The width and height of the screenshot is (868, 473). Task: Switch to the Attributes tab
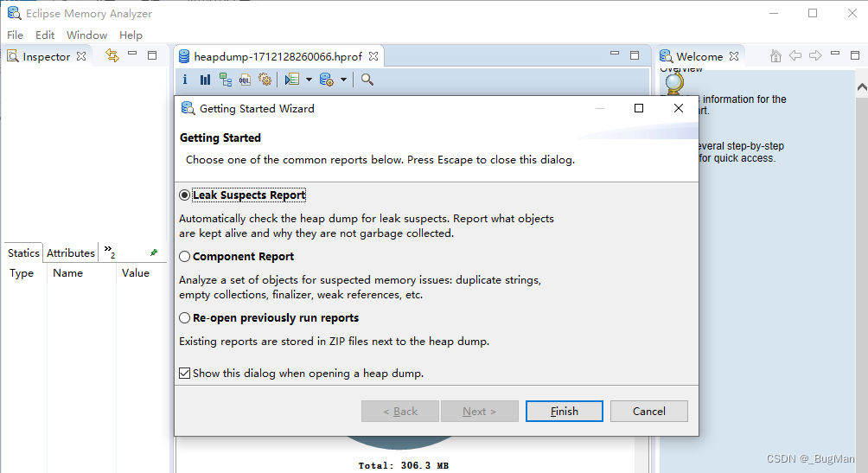71,252
